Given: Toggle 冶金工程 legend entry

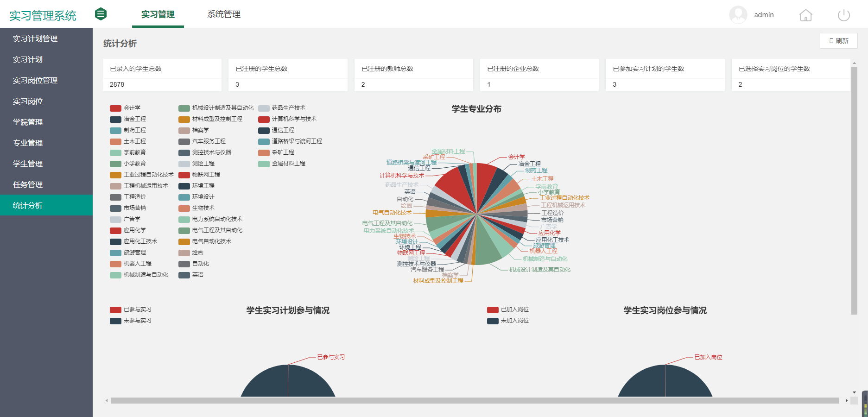Looking at the screenshot, I should [128, 119].
